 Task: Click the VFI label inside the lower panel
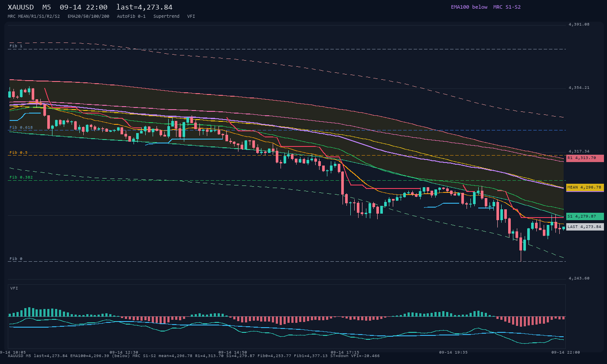tap(14, 288)
